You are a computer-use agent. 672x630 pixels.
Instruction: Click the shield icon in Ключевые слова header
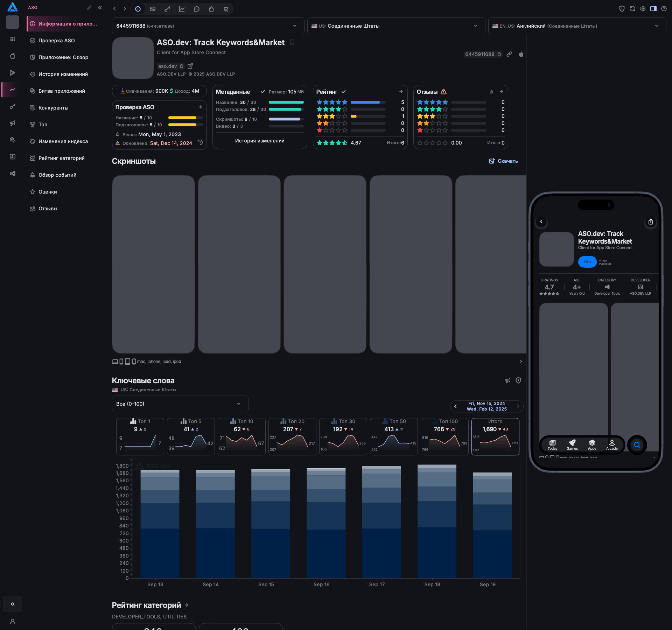(x=518, y=380)
